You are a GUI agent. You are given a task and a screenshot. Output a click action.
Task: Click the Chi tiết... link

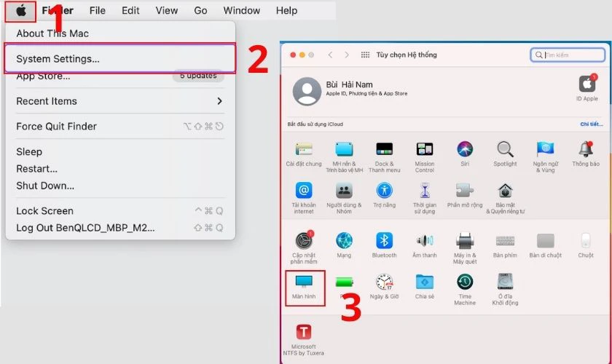point(592,124)
